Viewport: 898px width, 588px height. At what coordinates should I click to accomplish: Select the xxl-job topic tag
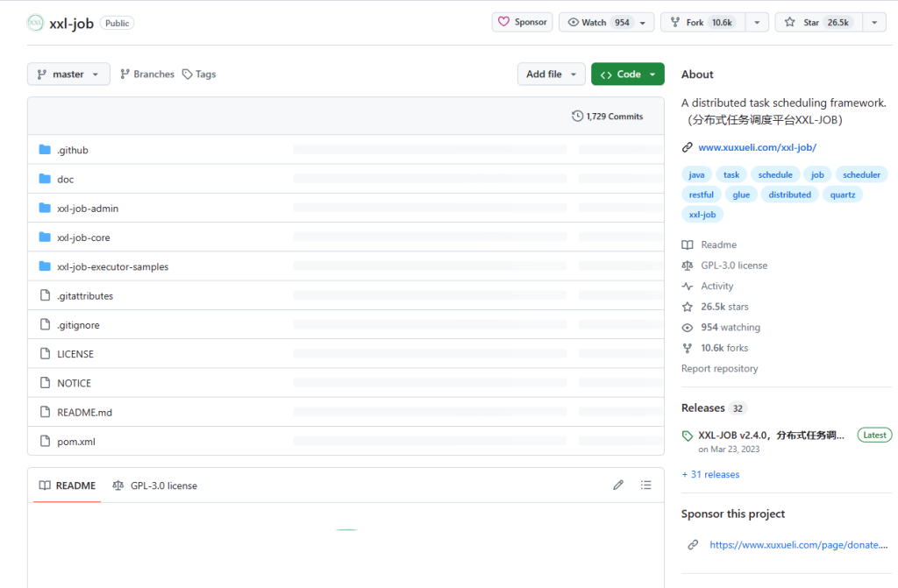pyautogui.click(x=702, y=215)
